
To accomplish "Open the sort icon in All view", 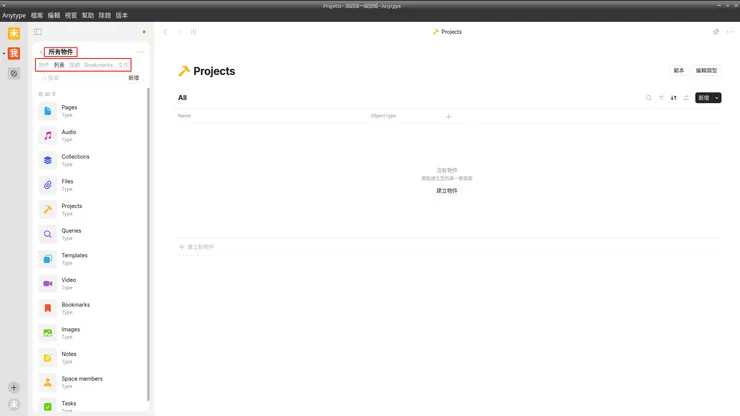I will click(673, 98).
